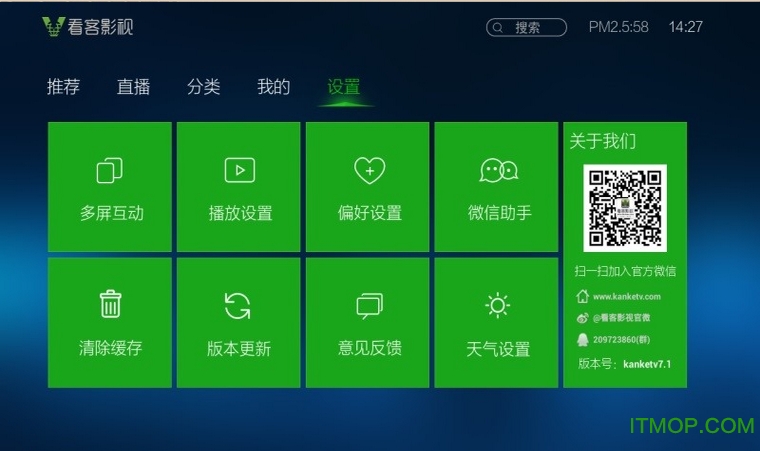Image resolution: width=760 pixels, height=451 pixels.
Task: Go to the 我的 tab
Action: pyautogui.click(x=273, y=87)
